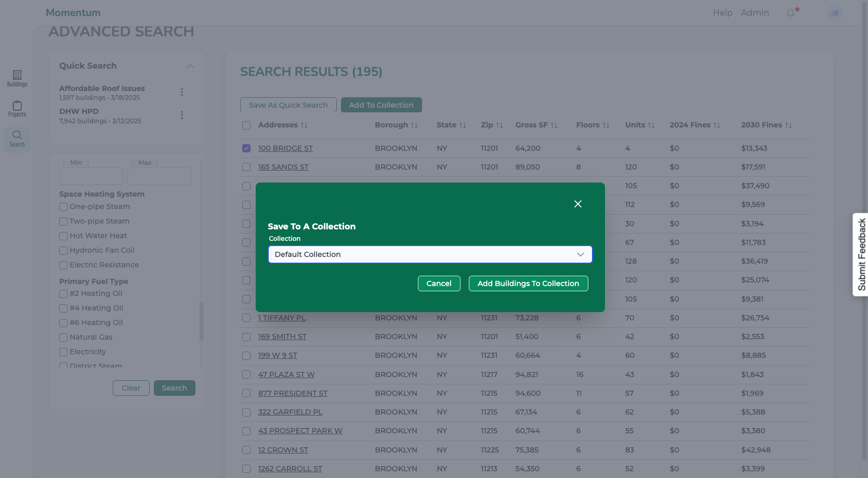Sort by Gross SF column arrows

(x=554, y=125)
